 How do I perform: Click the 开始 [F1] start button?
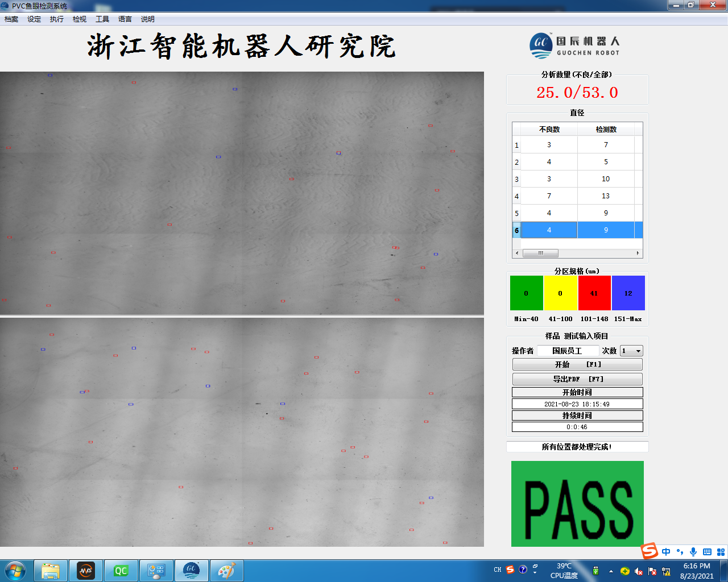coord(577,364)
